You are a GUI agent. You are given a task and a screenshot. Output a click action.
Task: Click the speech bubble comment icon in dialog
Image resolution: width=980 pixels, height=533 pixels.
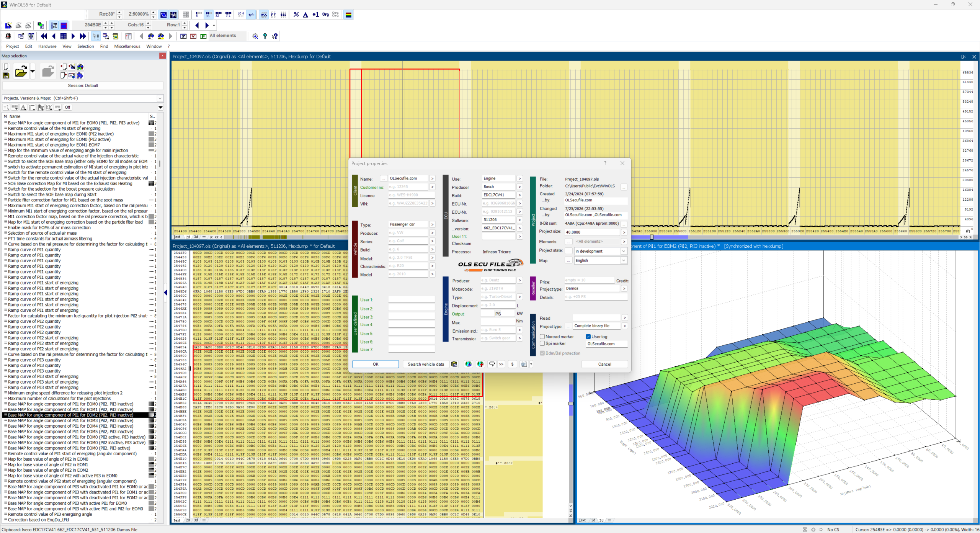point(492,364)
